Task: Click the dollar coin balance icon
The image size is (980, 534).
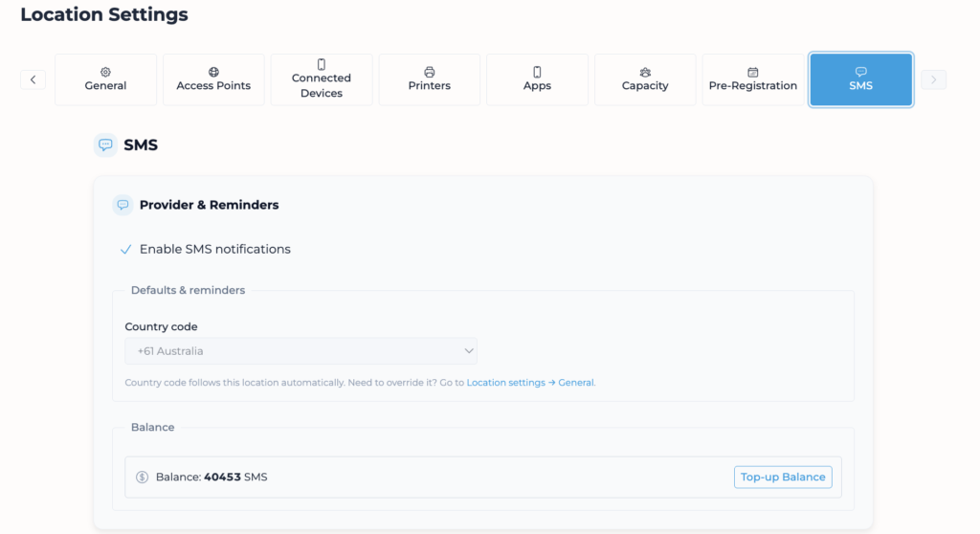Action: click(143, 477)
